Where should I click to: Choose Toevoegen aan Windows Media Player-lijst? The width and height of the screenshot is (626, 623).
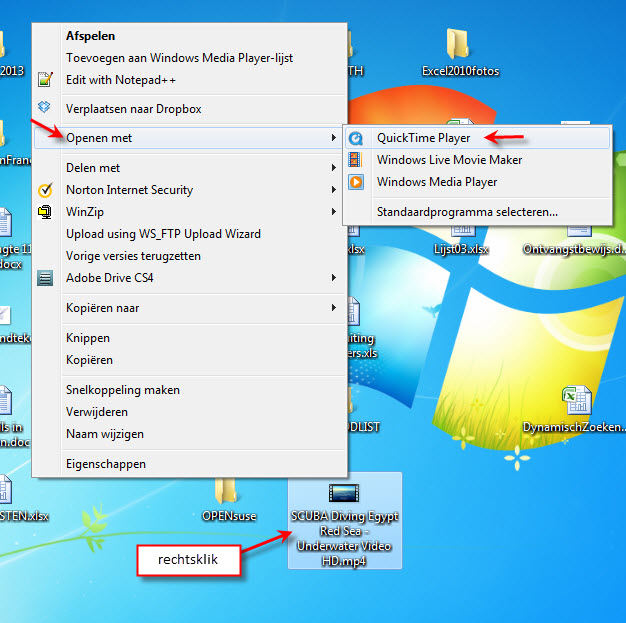pyautogui.click(x=190, y=58)
